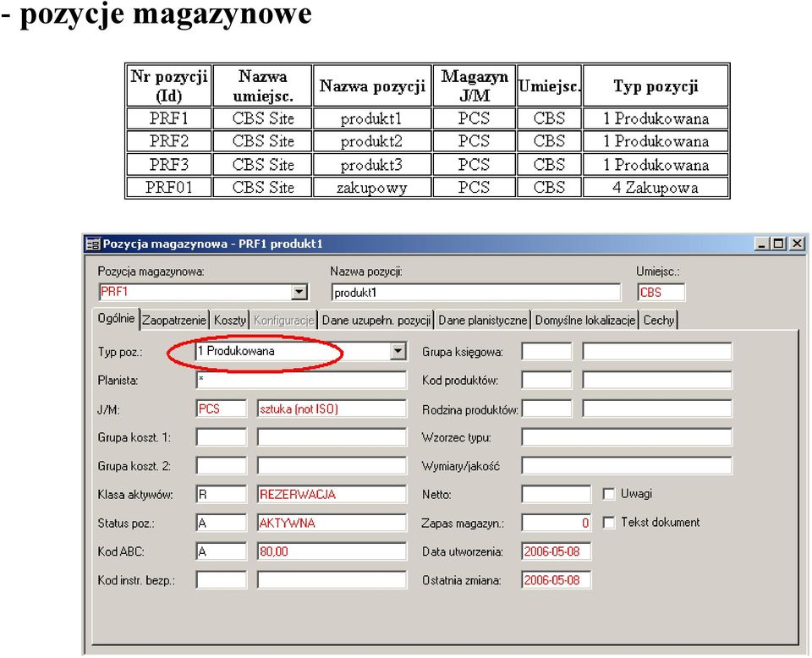Click the produkt2 table cell
Image resolution: width=812 pixels, height=658 pixels.
[372, 141]
